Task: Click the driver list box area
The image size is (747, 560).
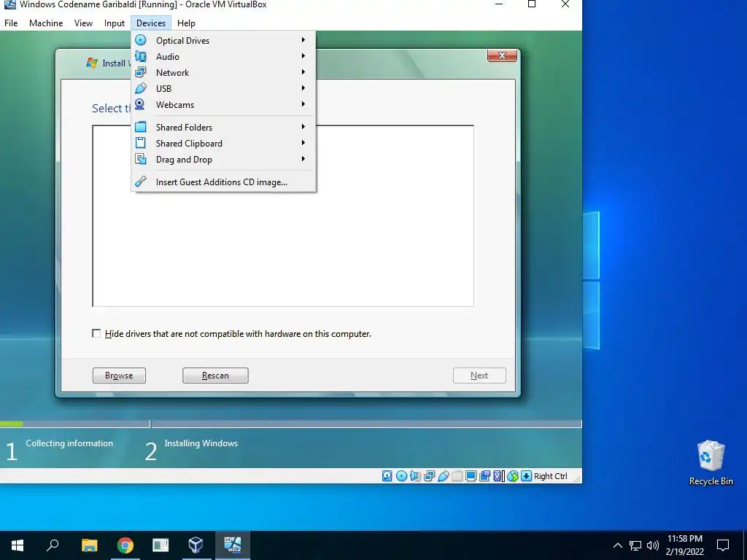Action: (x=283, y=216)
